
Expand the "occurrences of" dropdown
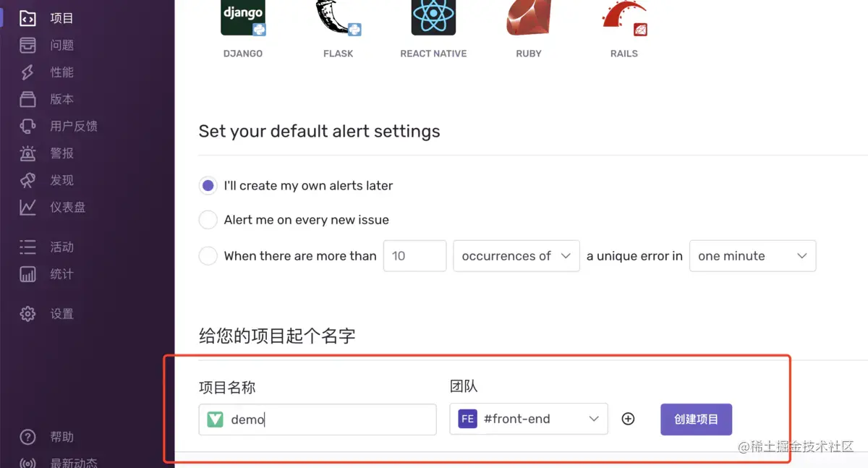pos(516,256)
